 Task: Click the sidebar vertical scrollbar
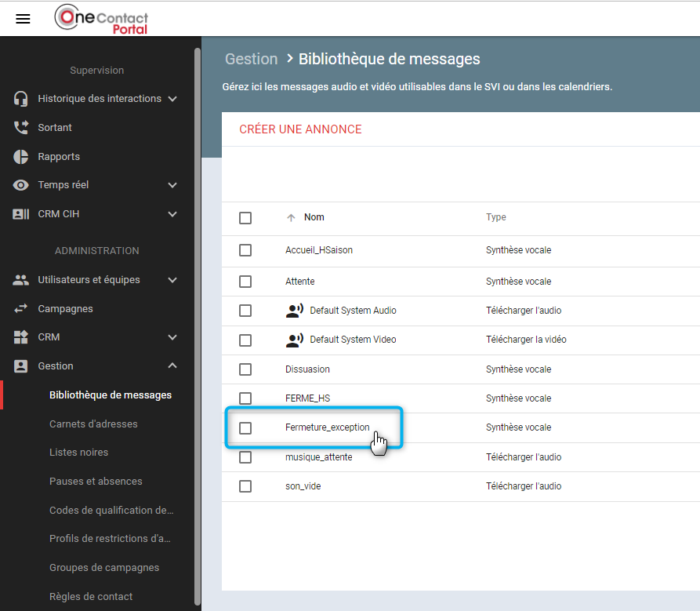pyautogui.click(x=198, y=326)
